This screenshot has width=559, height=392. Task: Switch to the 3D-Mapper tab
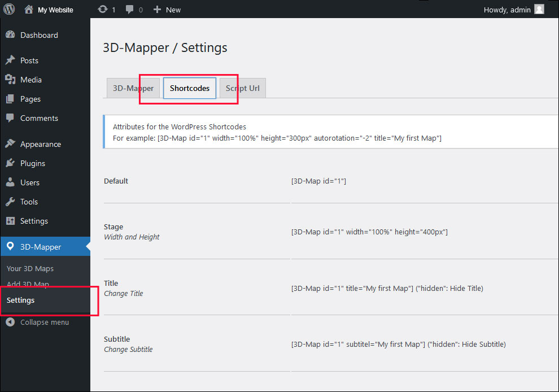coord(133,88)
